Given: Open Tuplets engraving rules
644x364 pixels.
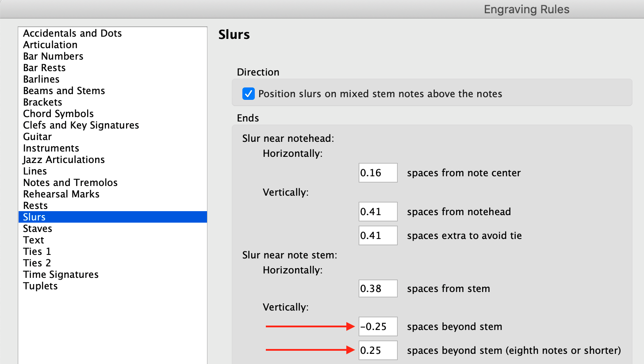Looking at the screenshot, I should [x=113, y=286].
